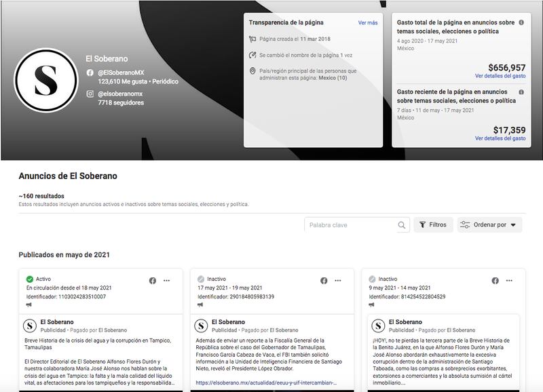Click the edit icon beside page name change
543x392 pixels.
[252, 55]
